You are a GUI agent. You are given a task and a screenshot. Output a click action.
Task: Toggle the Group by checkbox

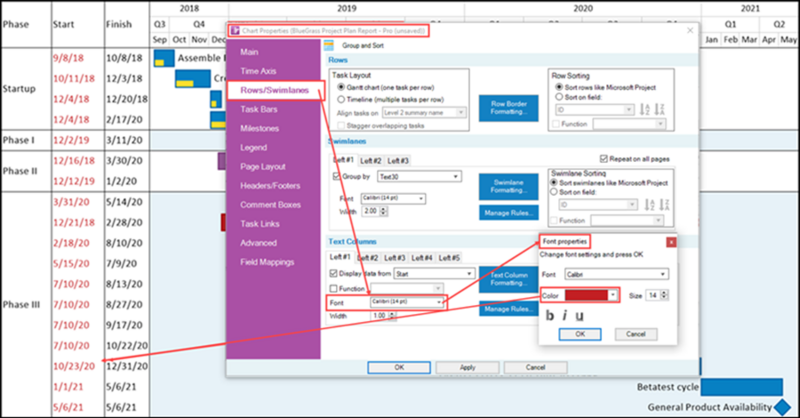tap(336, 176)
